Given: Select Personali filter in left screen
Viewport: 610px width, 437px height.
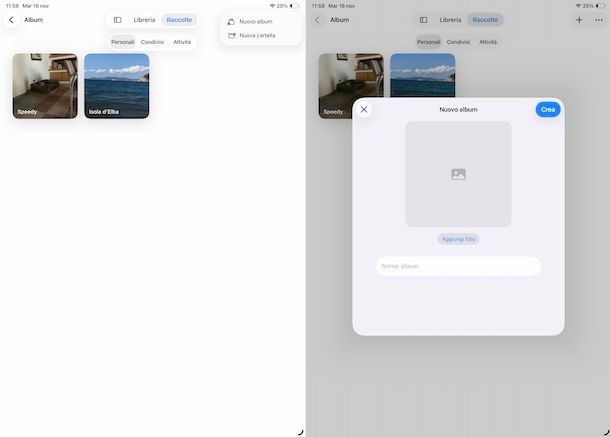Looking at the screenshot, I should pos(123,42).
